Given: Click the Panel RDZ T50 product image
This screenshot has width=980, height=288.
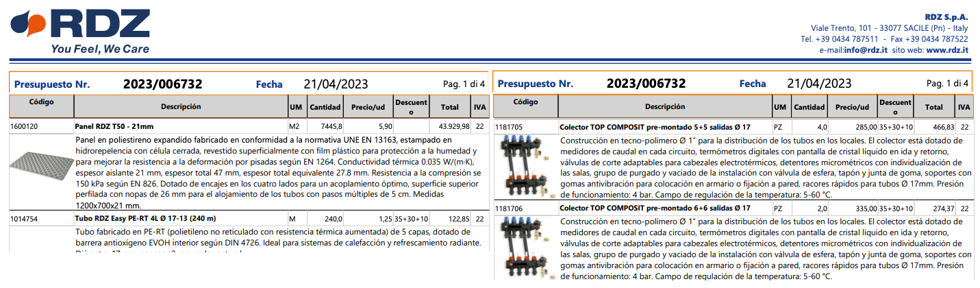Looking at the screenshot, I should click(40, 171).
